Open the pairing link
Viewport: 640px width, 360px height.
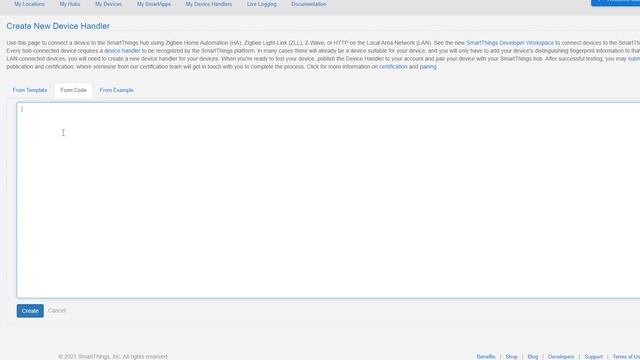click(x=428, y=67)
